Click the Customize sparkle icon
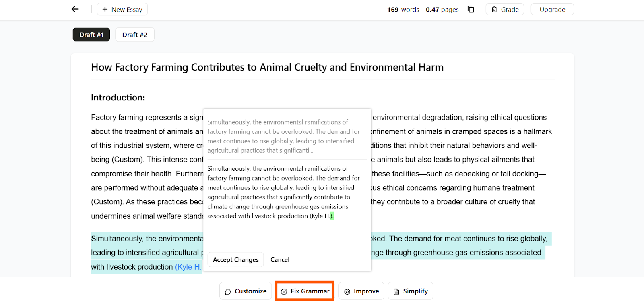Viewport: 644px width, 301px height. [228, 291]
